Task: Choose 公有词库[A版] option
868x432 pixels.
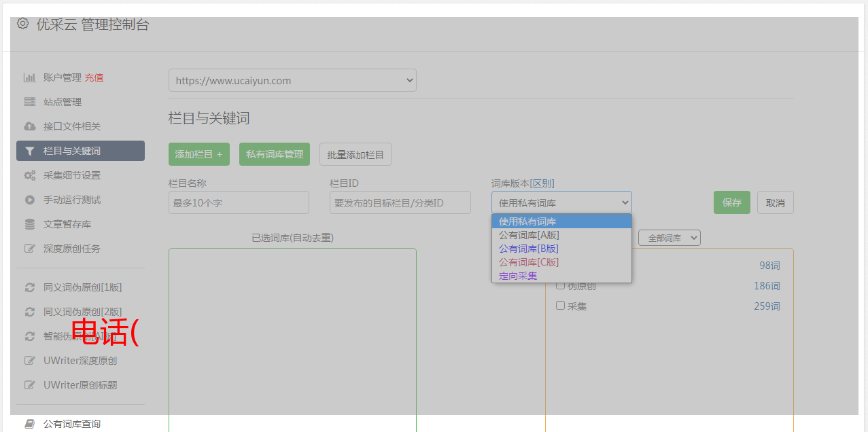Action: [561, 235]
